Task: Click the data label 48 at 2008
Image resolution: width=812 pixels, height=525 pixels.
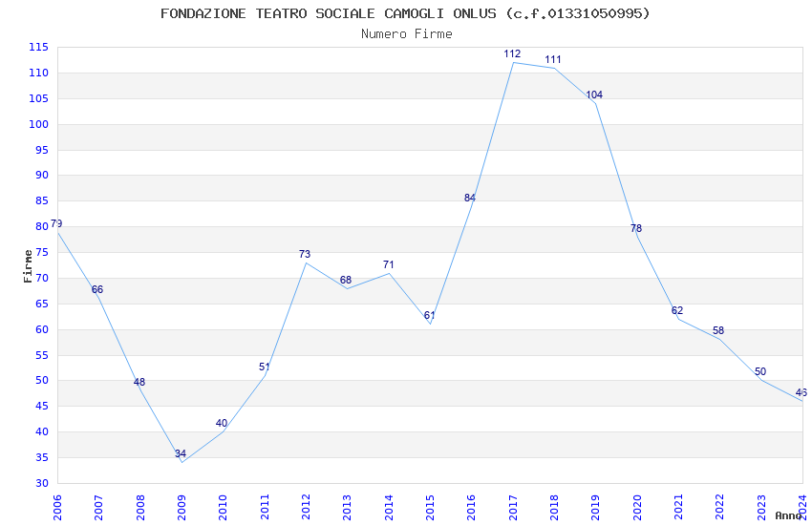Action: [139, 382]
